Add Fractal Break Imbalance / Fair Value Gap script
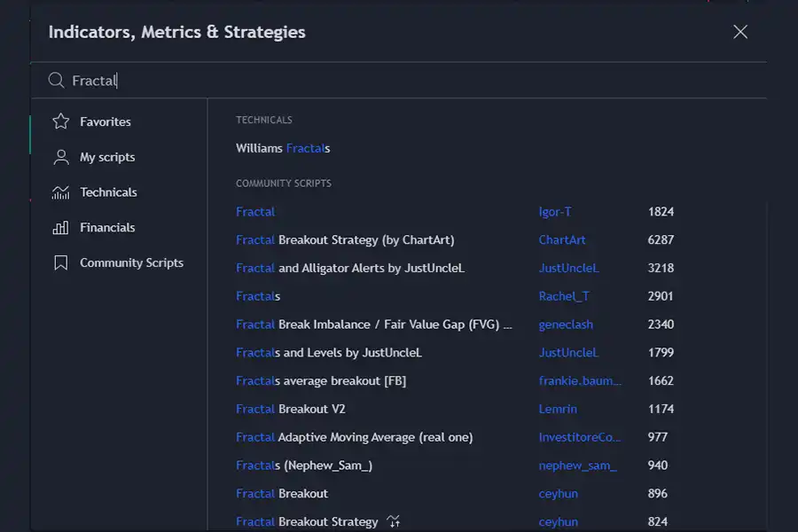The image size is (798, 532). (374, 325)
